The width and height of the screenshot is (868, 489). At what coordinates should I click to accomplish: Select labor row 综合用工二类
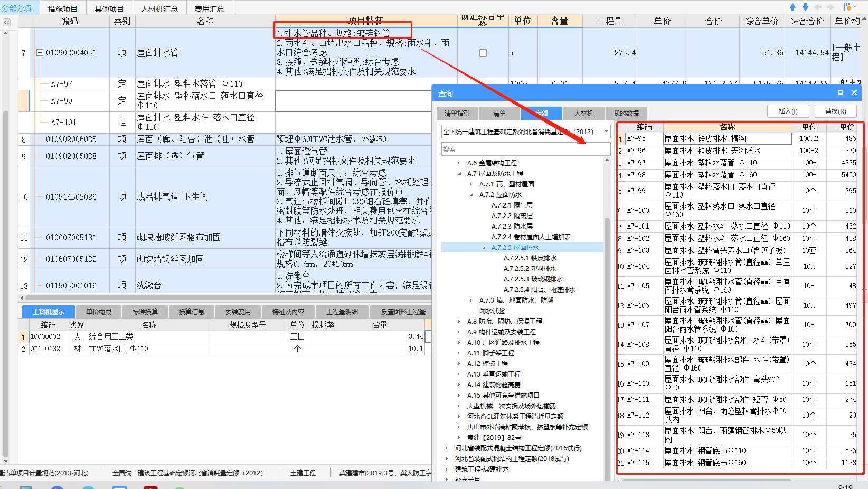225,337
